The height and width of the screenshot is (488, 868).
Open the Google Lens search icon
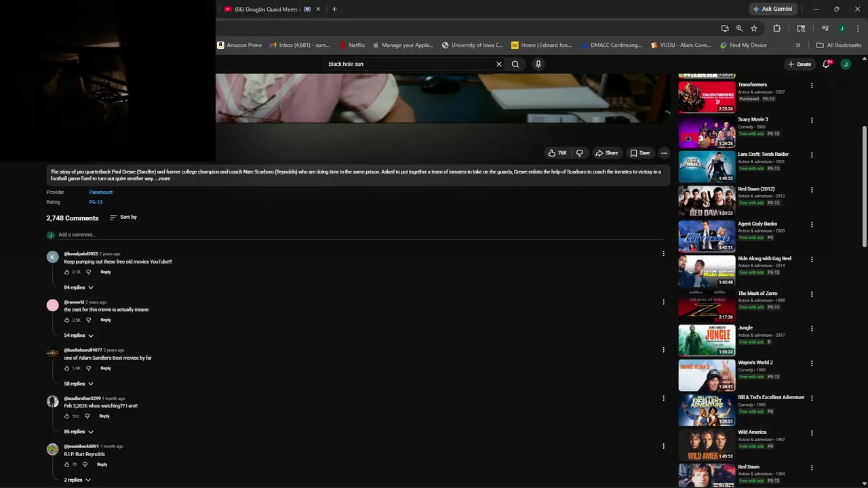(x=801, y=28)
